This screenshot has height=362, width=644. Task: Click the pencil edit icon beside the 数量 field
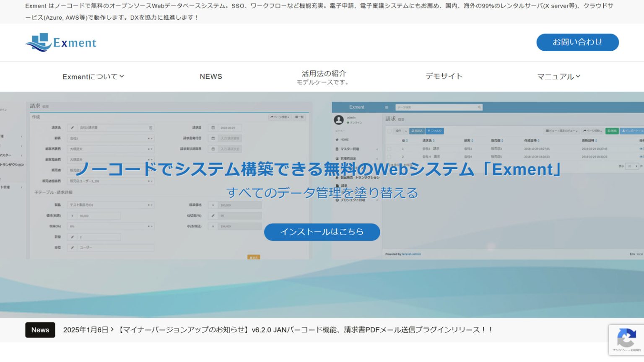73,237
